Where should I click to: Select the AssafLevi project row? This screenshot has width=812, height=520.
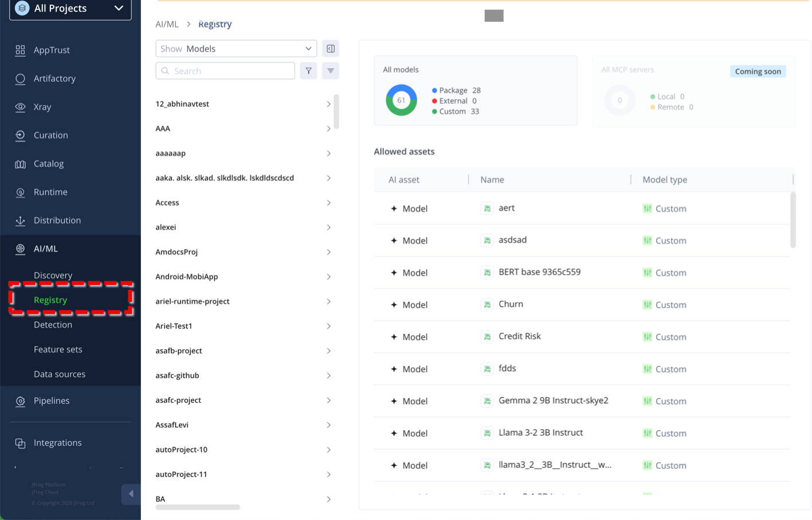pos(244,425)
